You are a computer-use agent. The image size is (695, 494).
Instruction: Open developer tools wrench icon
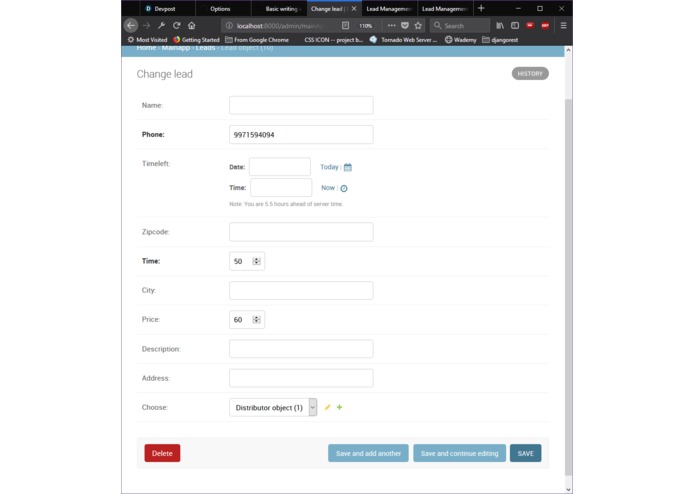(161, 26)
